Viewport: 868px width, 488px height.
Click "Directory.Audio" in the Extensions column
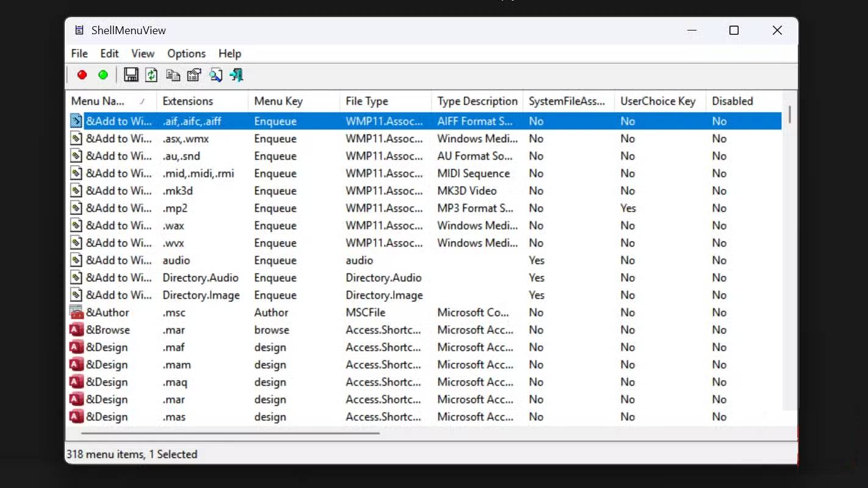click(x=200, y=278)
